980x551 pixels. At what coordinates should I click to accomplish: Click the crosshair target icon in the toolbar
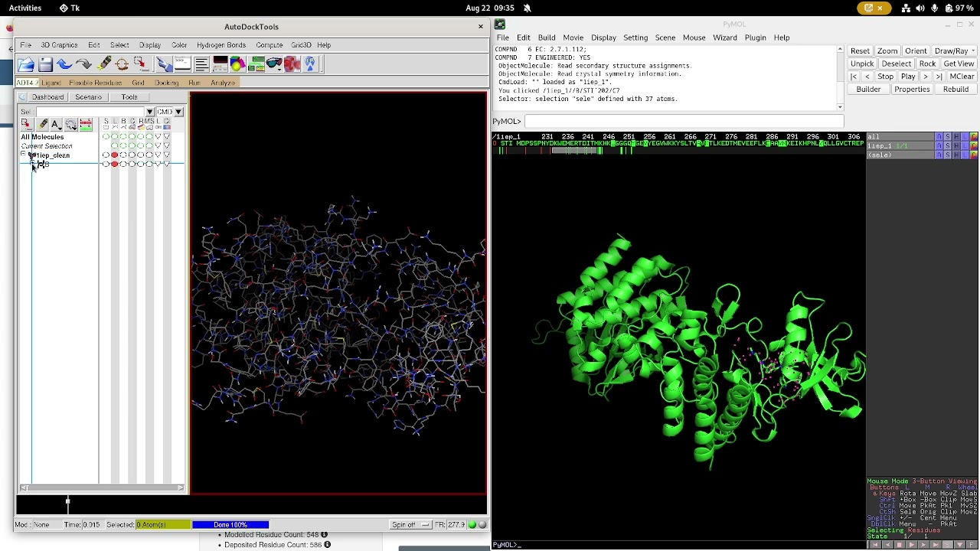[x=122, y=64]
